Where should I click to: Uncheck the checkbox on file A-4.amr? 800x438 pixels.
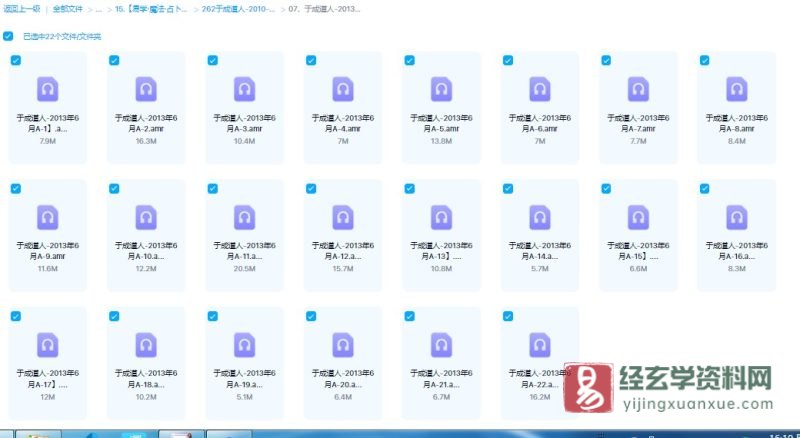(311, 60)
